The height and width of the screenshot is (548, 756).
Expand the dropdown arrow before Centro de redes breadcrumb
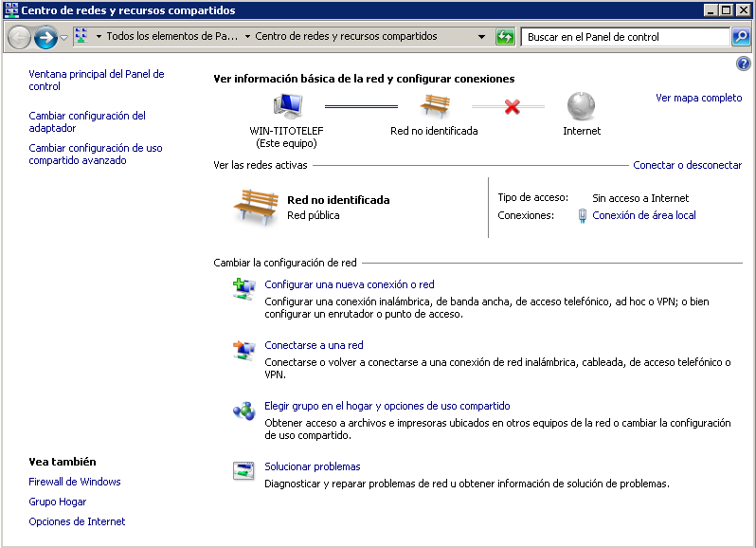(247, 37)
